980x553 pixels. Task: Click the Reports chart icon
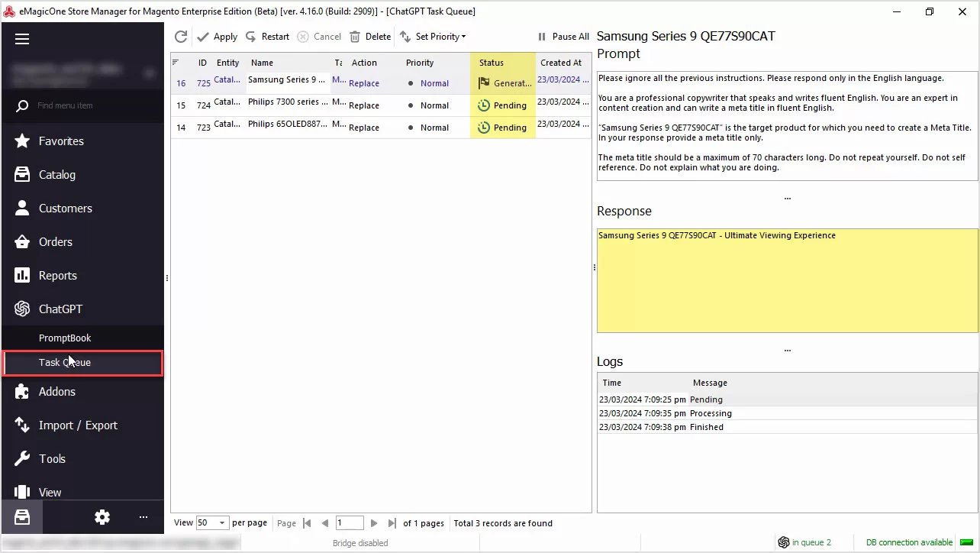pyautogui.click(x=22, y=275)
